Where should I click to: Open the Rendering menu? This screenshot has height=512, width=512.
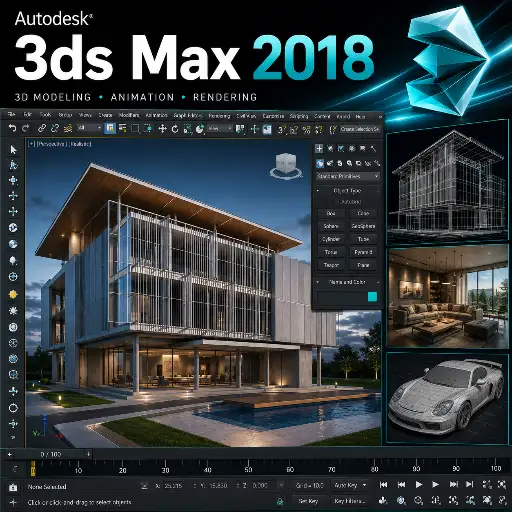219,116
